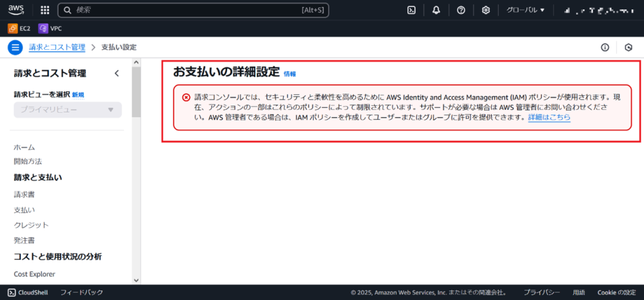The image size is (644, 300).
Task: Click the AWS logo home icon
Action: tap(16, 9)
